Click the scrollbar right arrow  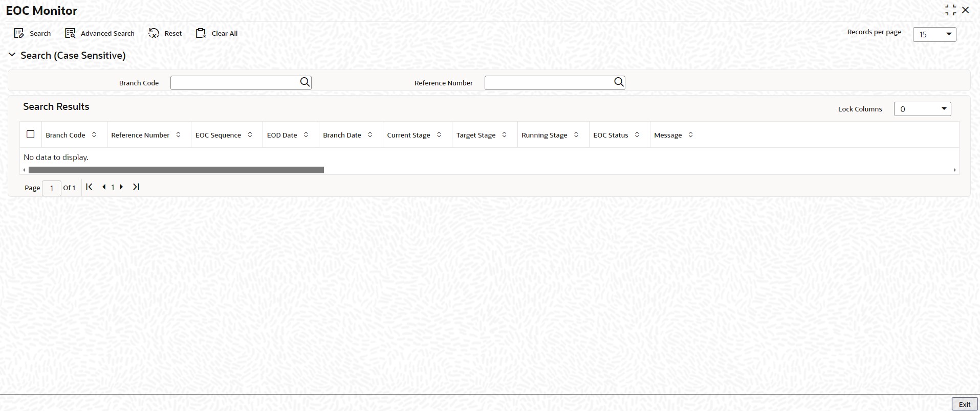pos(954,170)
